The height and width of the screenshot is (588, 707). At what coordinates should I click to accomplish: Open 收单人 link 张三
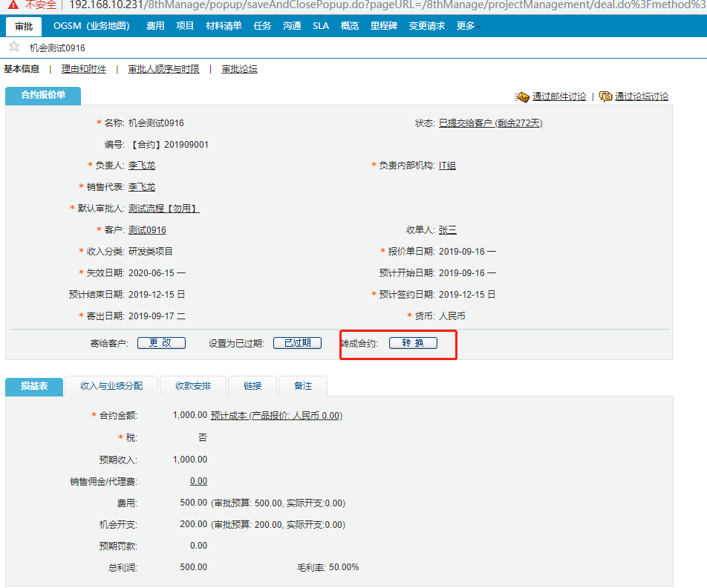click(x=447, y=230)
